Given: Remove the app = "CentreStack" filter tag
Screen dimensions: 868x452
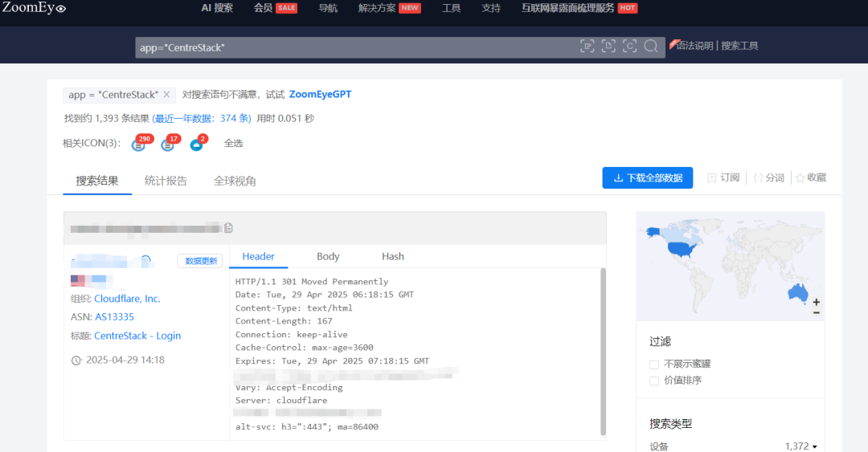Looking at the screenshot, I should point(166,95).
